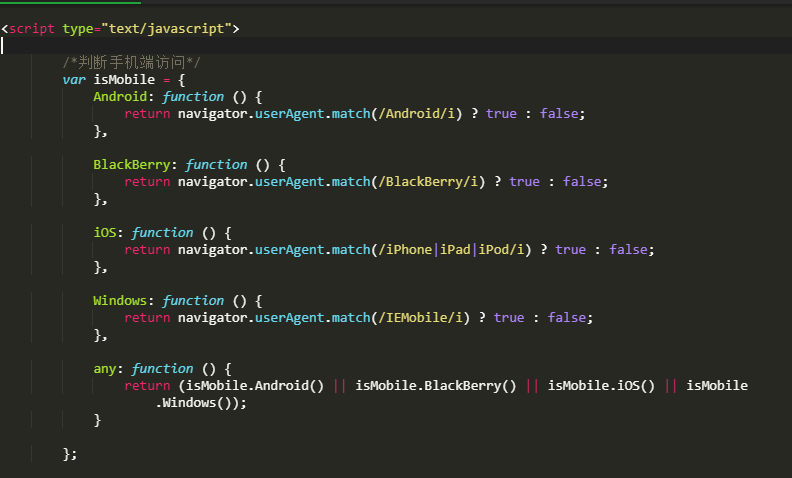Click 'isMobile.Android()' in the any function
This screenshot has height=478, width=792.
(x=255, y=386)
